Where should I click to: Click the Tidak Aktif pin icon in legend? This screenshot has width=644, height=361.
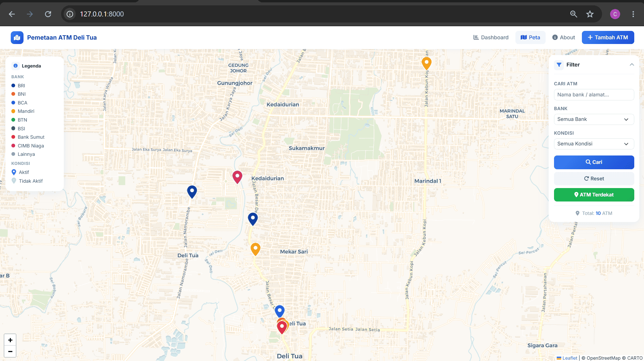14,181
